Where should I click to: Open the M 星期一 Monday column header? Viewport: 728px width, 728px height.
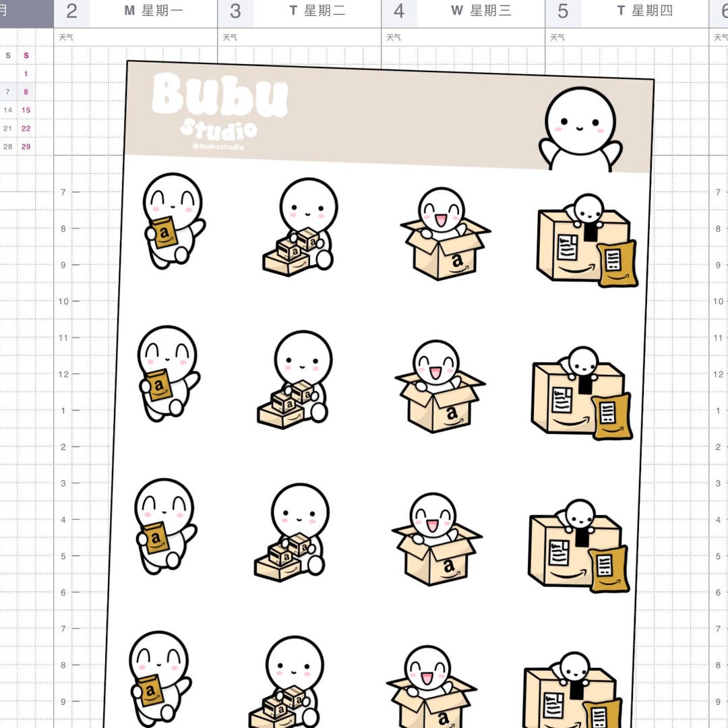tap(154, 11)
